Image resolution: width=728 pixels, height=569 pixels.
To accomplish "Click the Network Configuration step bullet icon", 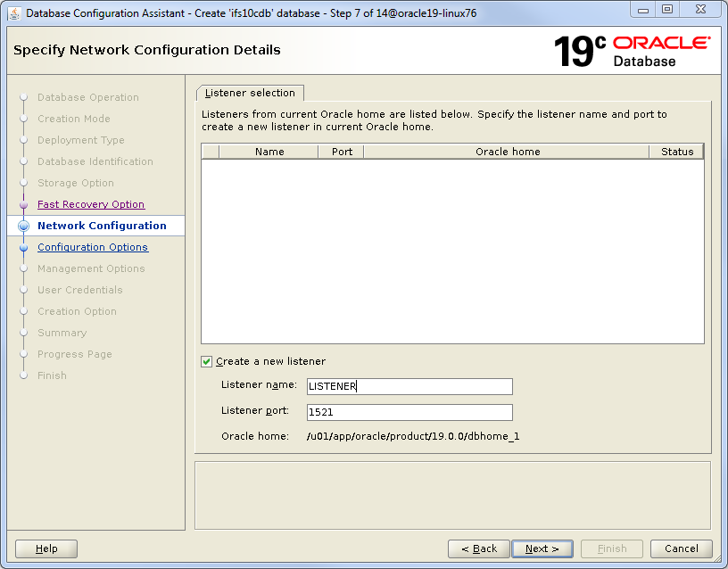I will click(24, 227).
